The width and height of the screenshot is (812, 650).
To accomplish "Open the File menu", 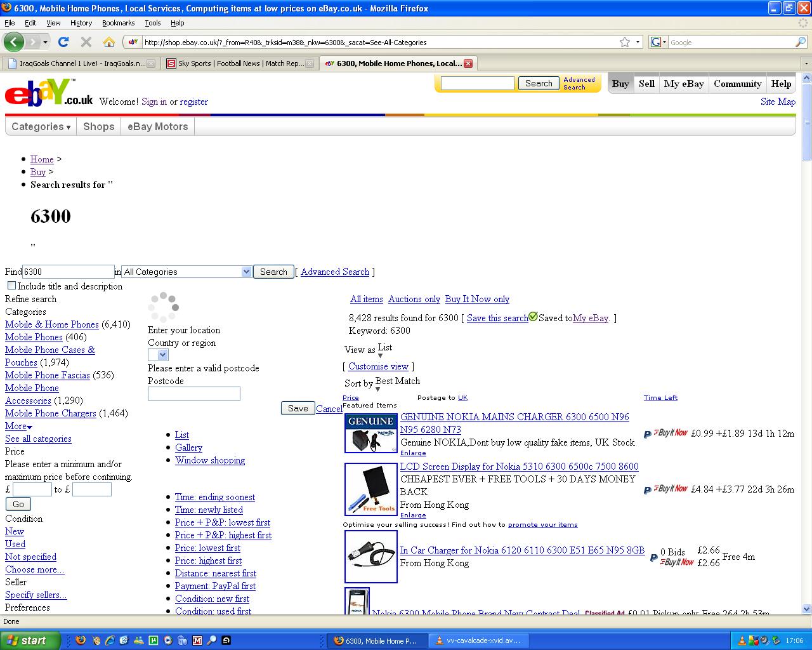I will tap(10, 23).
